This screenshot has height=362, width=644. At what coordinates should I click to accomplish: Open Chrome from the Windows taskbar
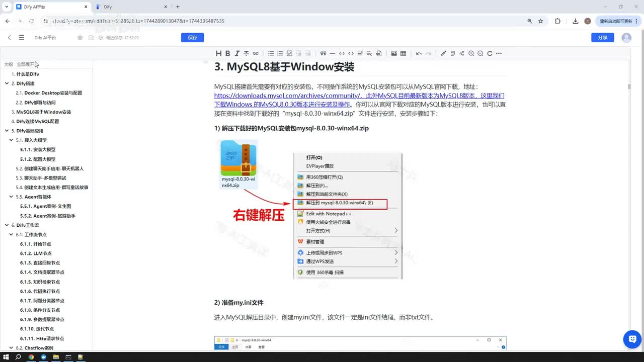pyautogui.click(x=31, y=357)
